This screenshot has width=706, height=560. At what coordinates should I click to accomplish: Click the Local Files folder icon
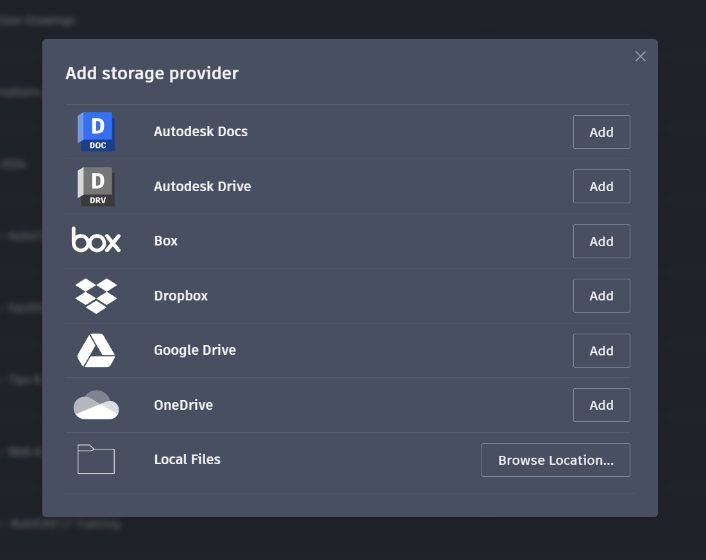click(x=96, y=460)
